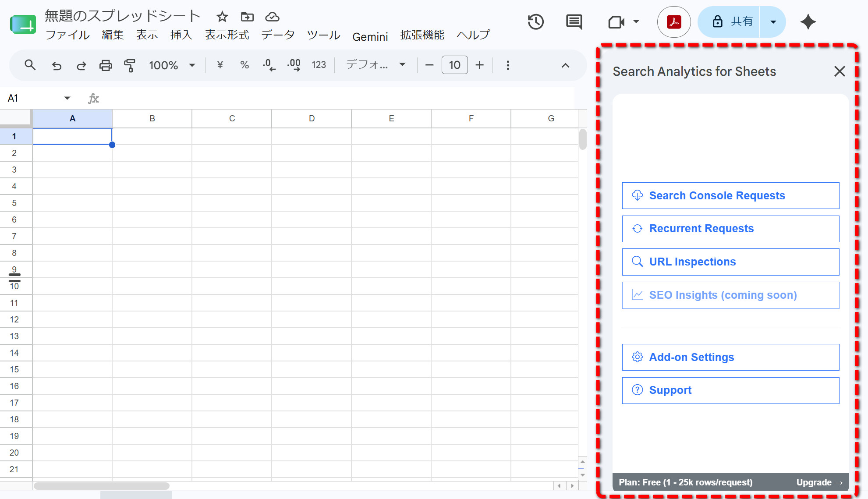Open the データ menu
The image size is (868, 499).
pos(278,35)
